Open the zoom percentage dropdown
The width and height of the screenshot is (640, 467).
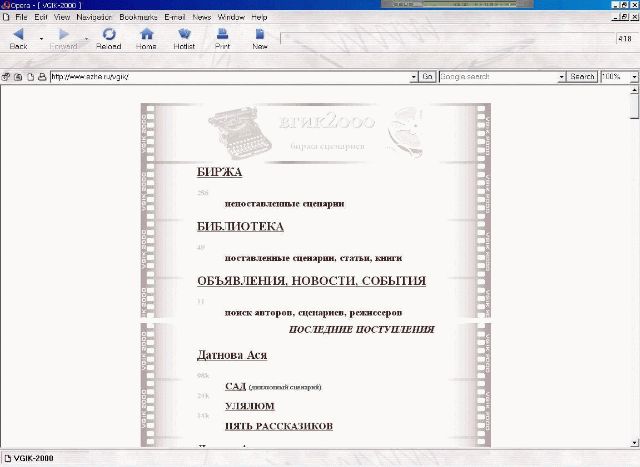tap(634, 77)
